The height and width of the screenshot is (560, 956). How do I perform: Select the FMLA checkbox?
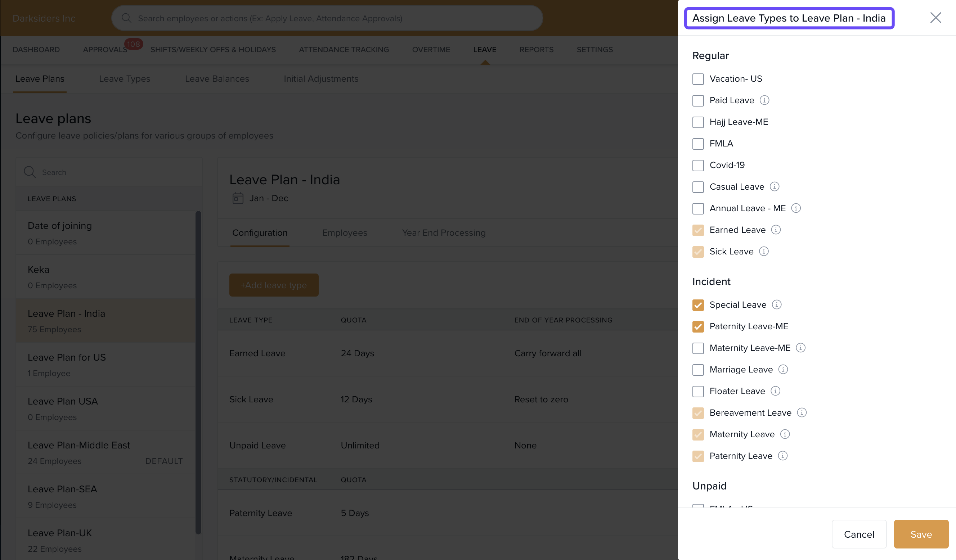coord(698,144)
